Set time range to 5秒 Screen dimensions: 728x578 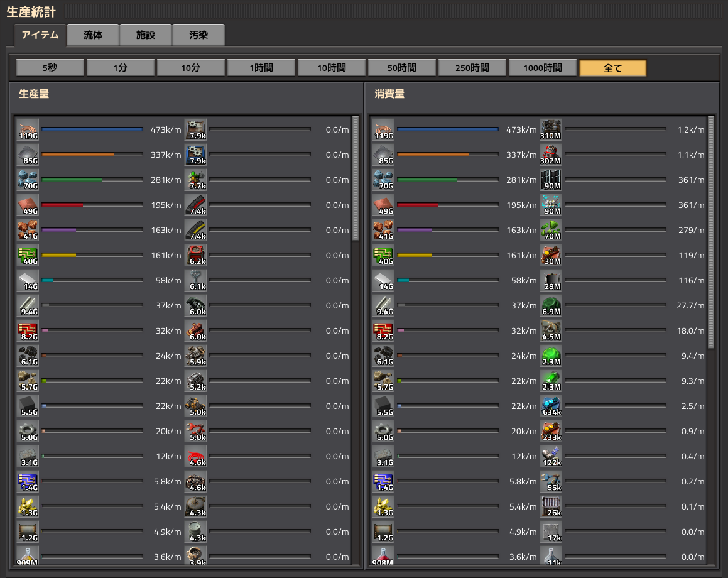[50, 68]
